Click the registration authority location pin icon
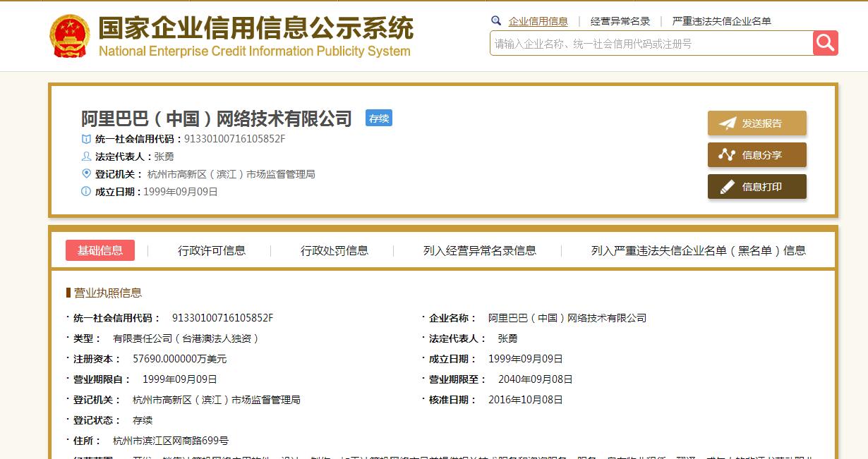 (x=86, y=173)
